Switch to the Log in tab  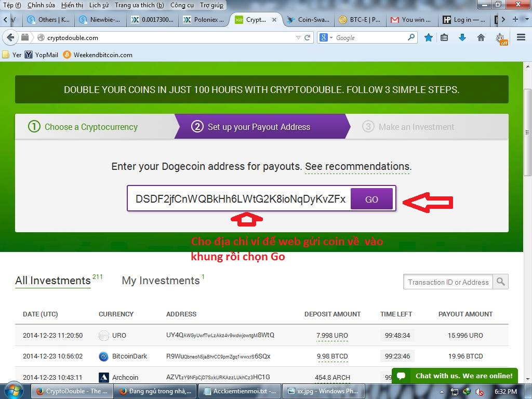[463, 20]
